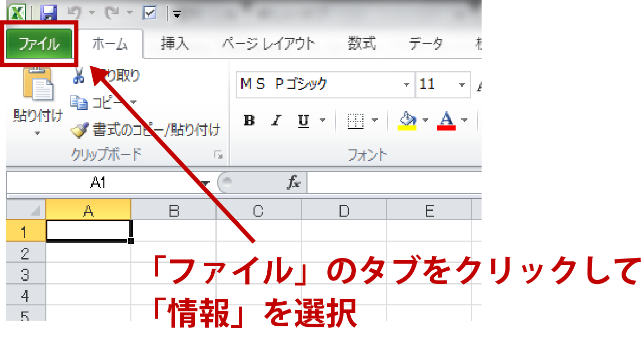Open the borders dropdown arrow
The width and height of the screenshot is (644, 338).
pyautogui.click(x=375, y=121)
